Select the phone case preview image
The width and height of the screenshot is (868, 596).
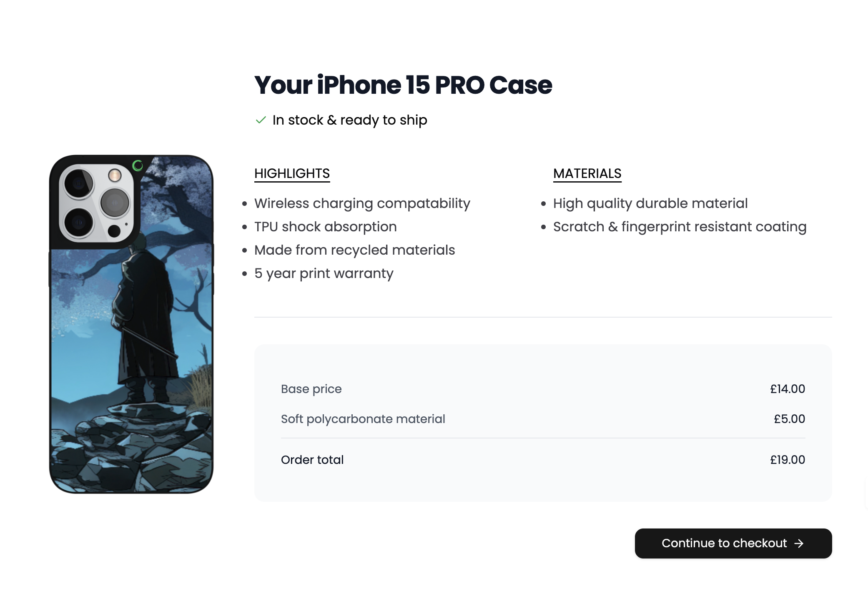click(x=131, y=324)
